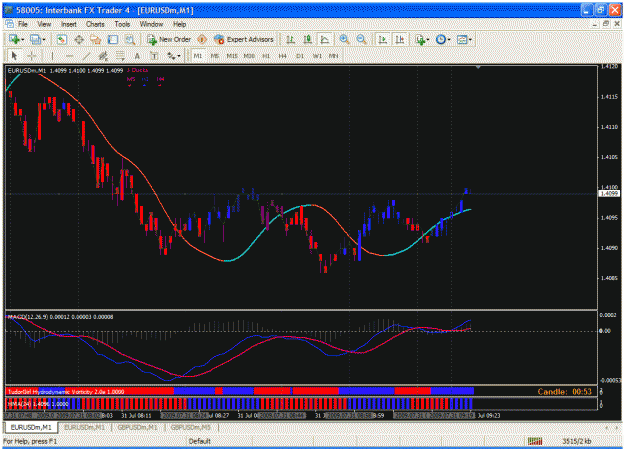Expand the Periods clock dropdown arrow
The image size is (625, 449).
click(449, 39)
